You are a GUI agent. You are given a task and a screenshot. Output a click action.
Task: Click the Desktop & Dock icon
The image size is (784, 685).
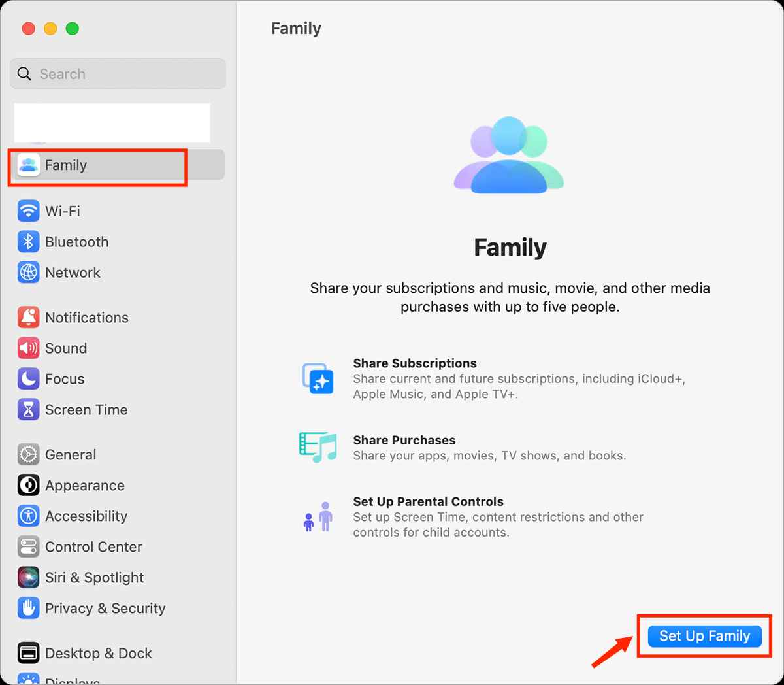pyautogui.click(x=28, y=654)
